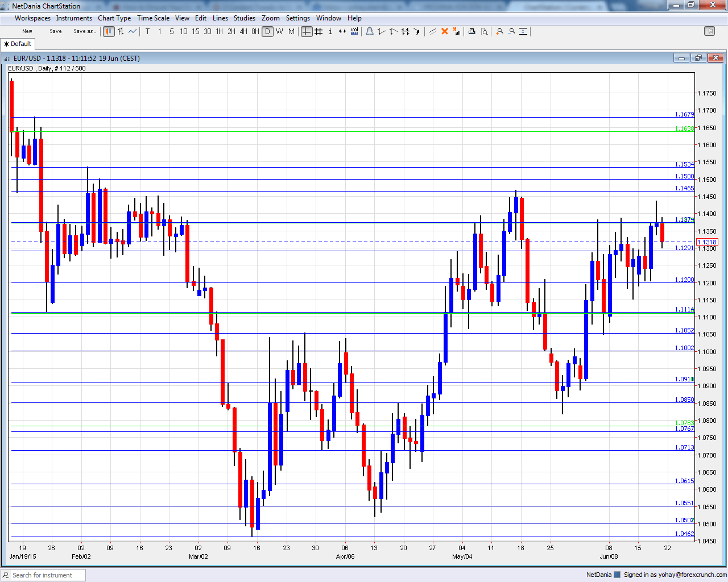The height and width of the screenshot is (582, 728).
Task: Set time scale to 10 minutes
Action: [x=184, y=31]
